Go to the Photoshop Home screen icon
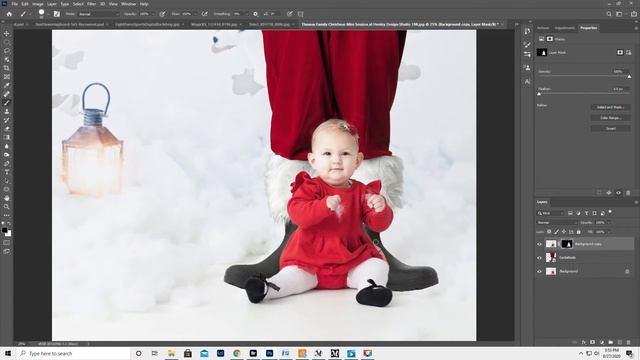Viewport: 640px width, 360px height. pos(9,14)
